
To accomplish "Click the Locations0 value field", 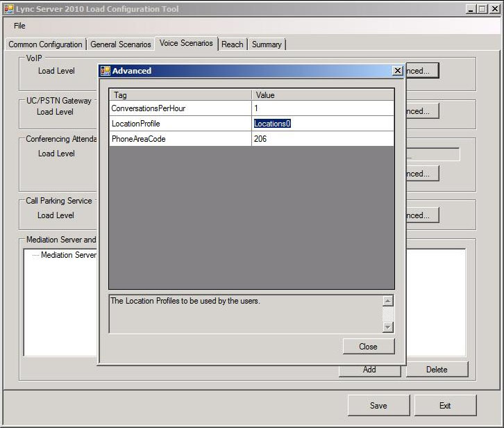I will click(323, 124).
